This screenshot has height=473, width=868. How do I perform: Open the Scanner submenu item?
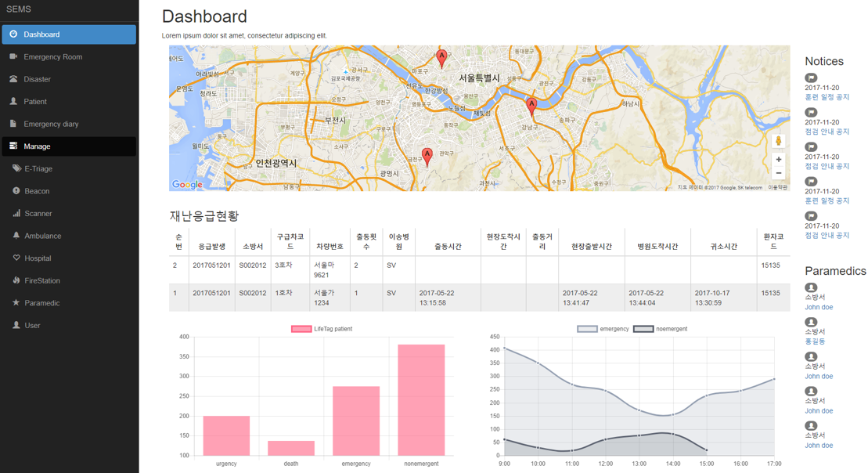tap(69, 213)
